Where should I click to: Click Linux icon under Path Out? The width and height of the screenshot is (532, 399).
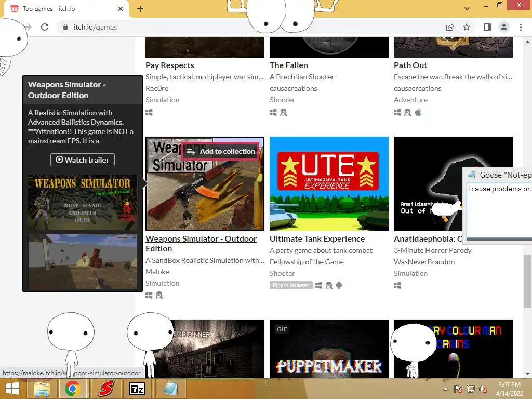tap(407, 112)
